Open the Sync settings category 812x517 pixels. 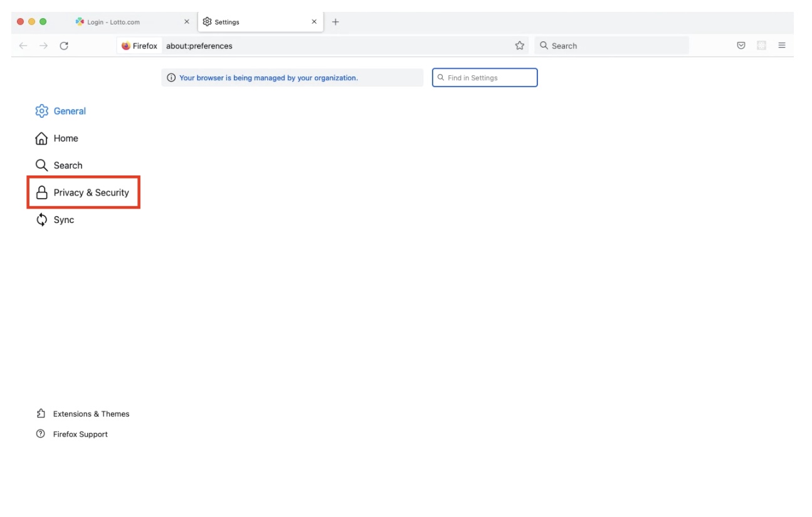pos(55,220)
